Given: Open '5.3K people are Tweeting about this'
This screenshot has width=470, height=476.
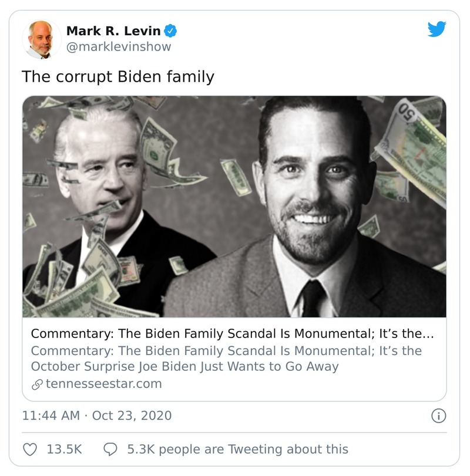Looking at the screenshot, I should [x=237, y=449].
